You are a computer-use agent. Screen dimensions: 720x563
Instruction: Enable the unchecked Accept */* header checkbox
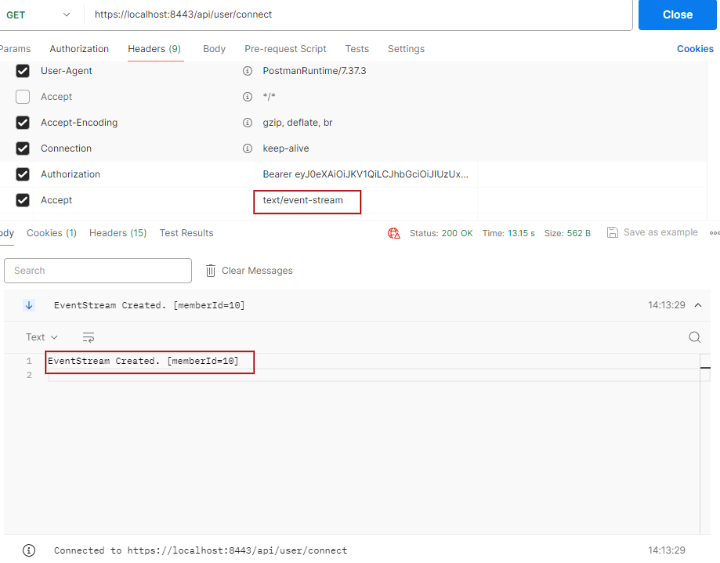click(22, 96)
